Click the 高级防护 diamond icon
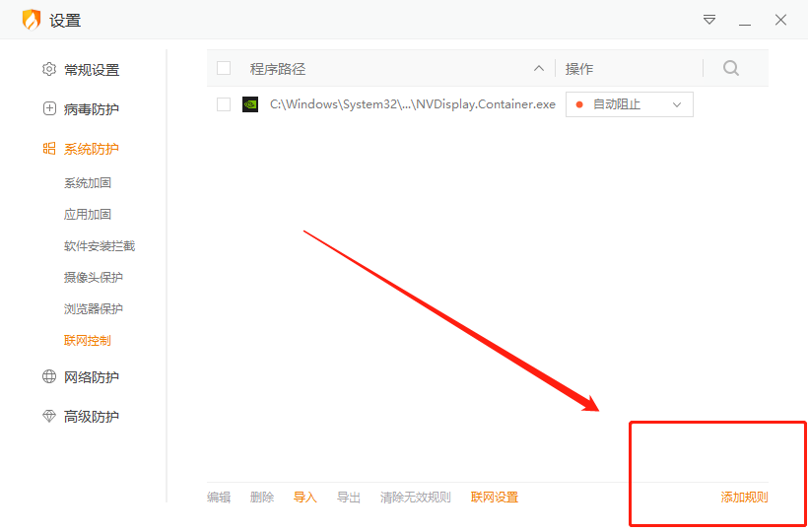Screen dimensions: 808x532 point(49,416)
